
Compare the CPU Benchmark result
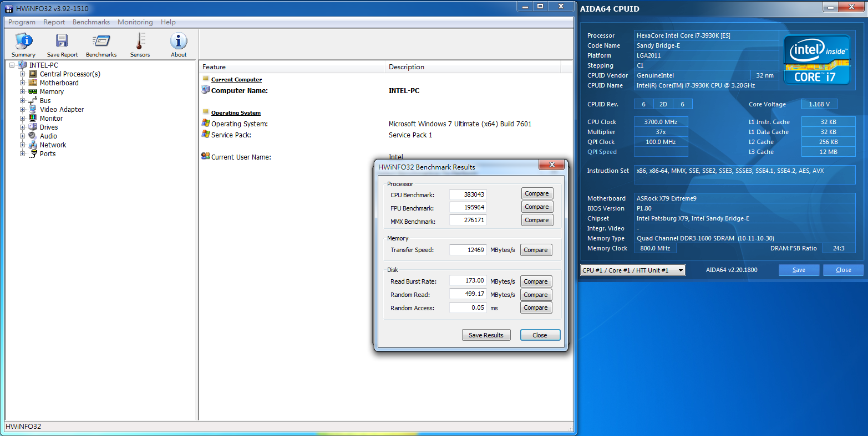537,193
